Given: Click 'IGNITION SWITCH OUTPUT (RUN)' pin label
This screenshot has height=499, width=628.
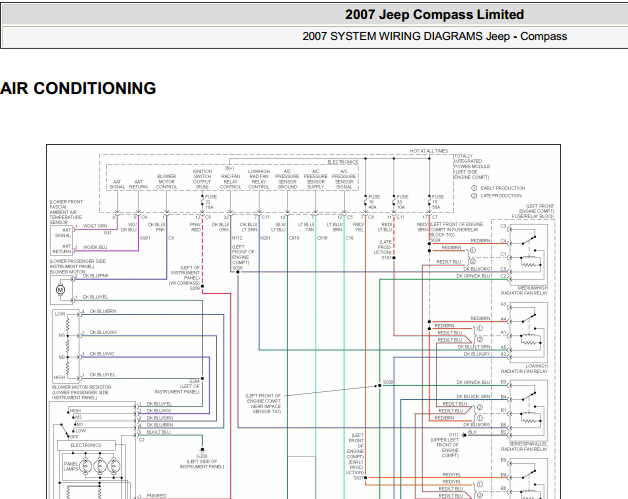Looking at the screenshot, I should pos(202,179).
